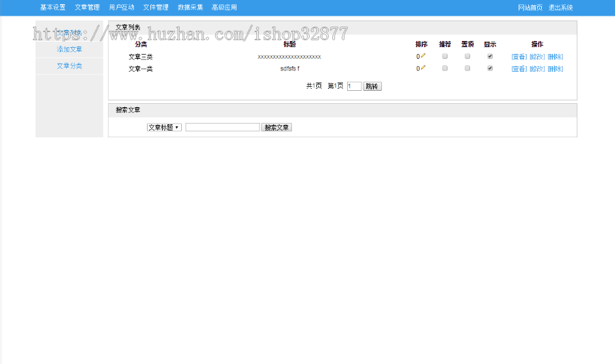615x364 pixels.
Task: Check 推荐 checkbox for 文章一类 row
Action: 445,68
